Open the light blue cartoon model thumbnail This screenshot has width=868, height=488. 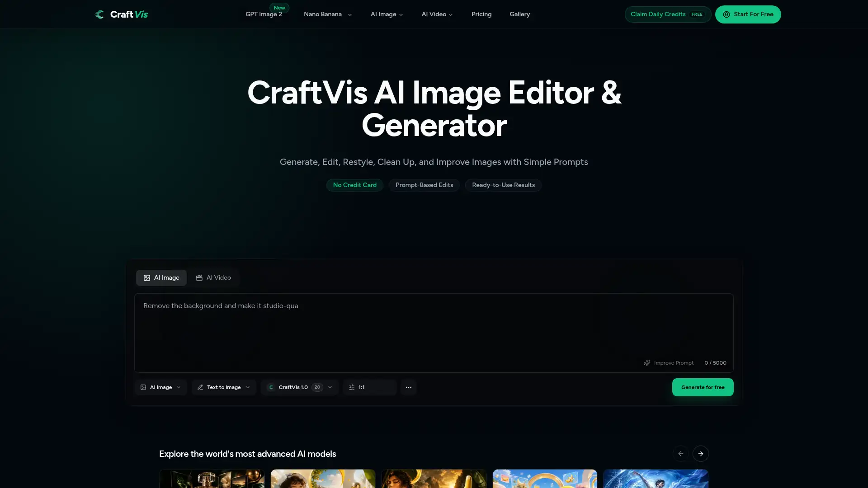coord(545,479)
